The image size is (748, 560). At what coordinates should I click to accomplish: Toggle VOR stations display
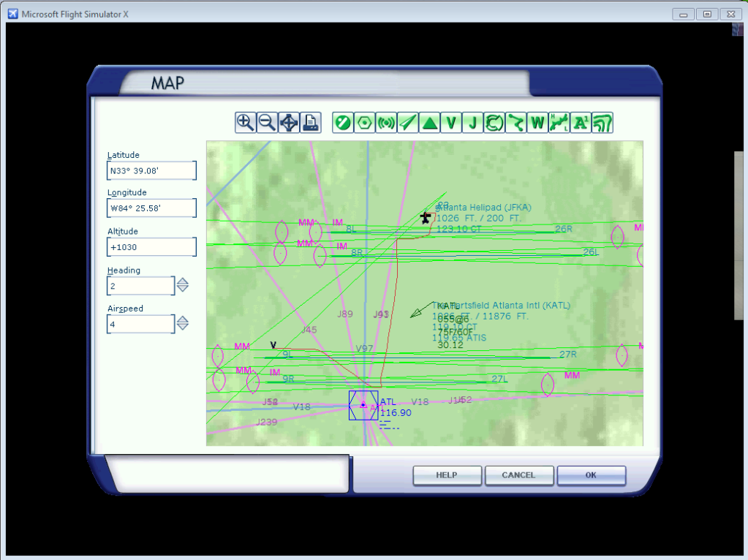(365, 123)
